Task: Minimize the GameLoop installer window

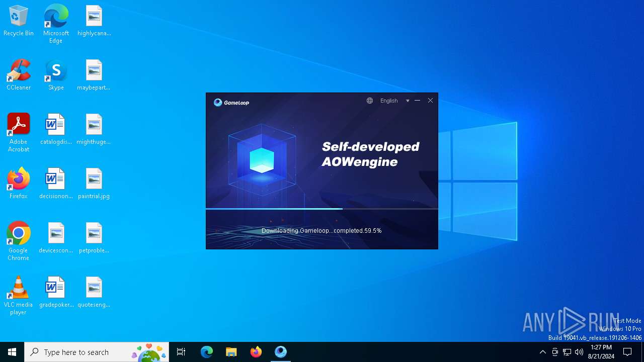Action: click(417, 101)
